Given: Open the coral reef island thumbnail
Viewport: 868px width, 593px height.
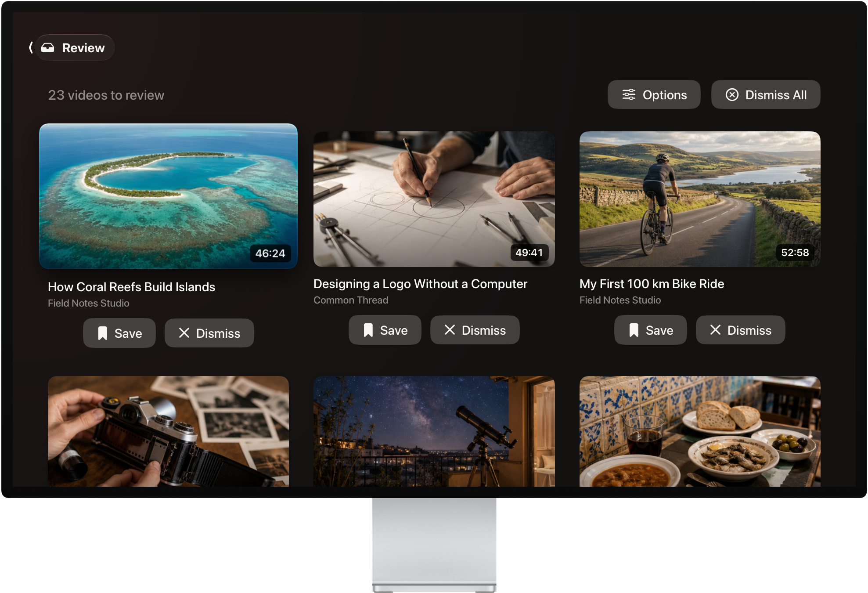Looking at the screenshot, I should click(x=168, y=196).
